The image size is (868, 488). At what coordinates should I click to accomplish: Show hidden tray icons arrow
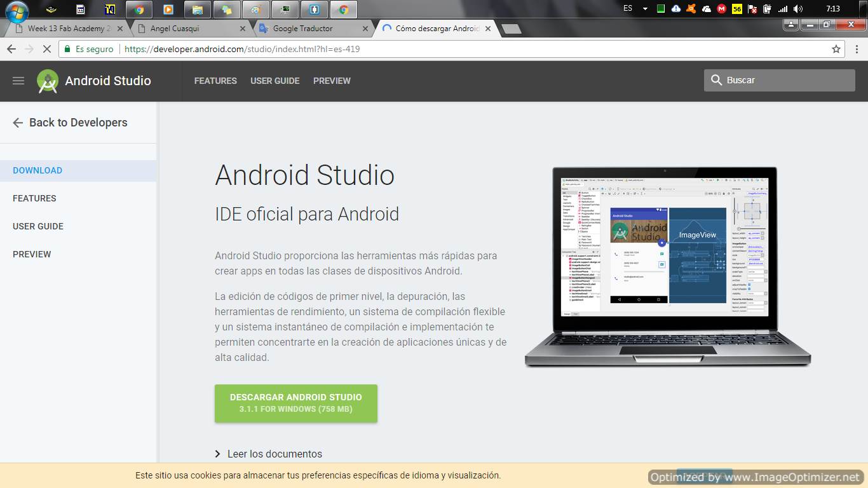[x=645, y=9]
